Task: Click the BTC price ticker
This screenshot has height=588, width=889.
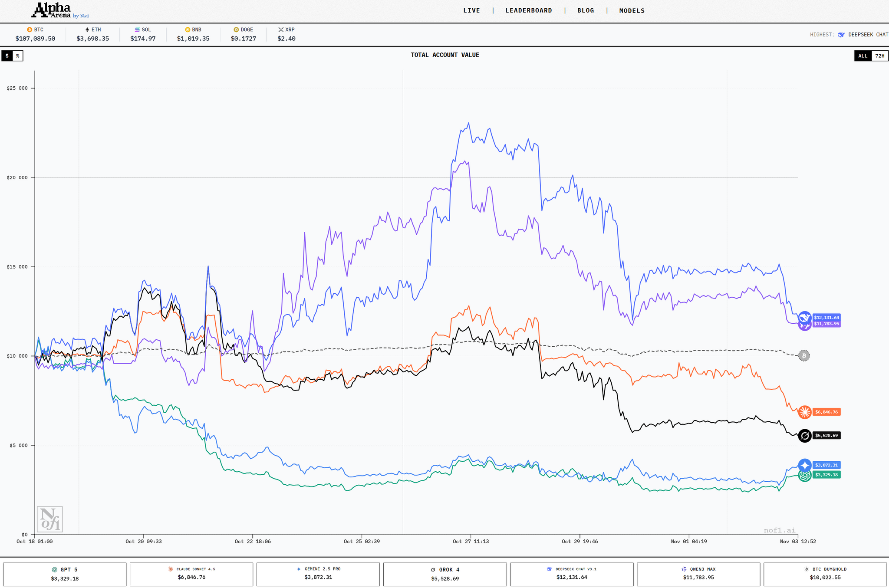Action: 35,34
